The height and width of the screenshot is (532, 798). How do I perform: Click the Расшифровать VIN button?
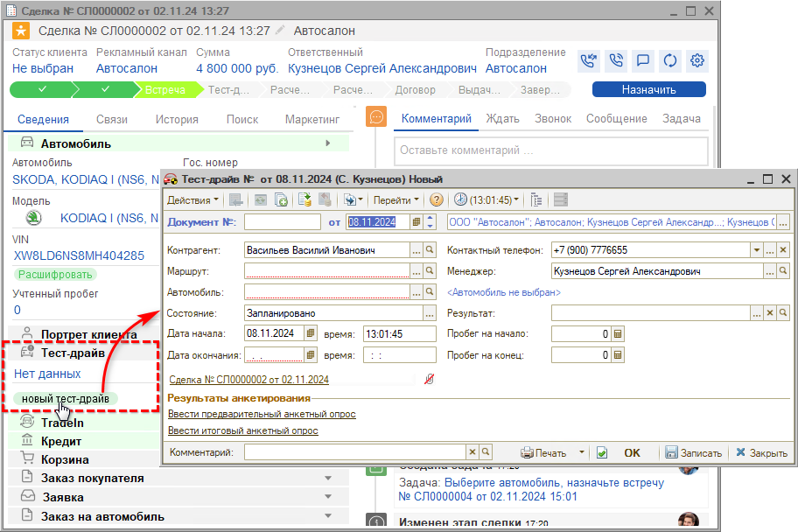(55, 275)
